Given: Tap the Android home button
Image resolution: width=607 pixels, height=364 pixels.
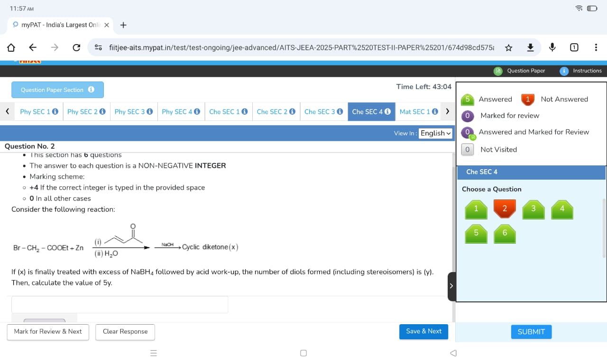Looking at the screenshot, I should [303, 353].
